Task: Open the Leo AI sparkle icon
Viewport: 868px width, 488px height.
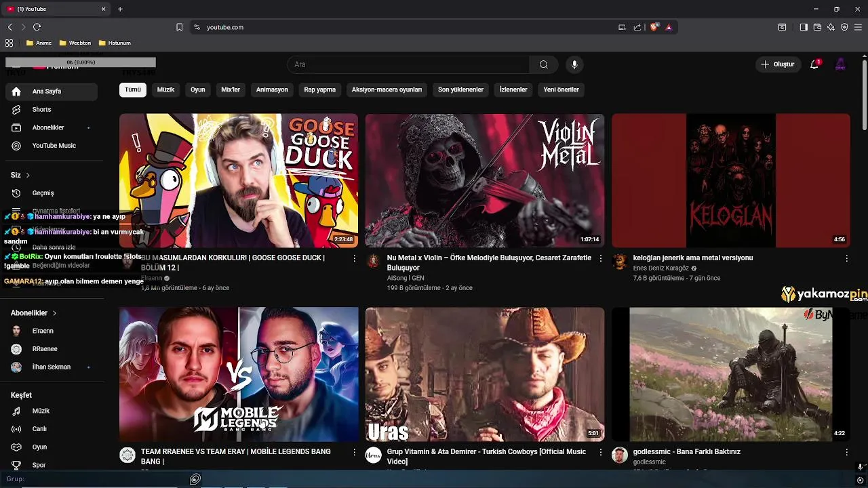Action: point(831,27)
